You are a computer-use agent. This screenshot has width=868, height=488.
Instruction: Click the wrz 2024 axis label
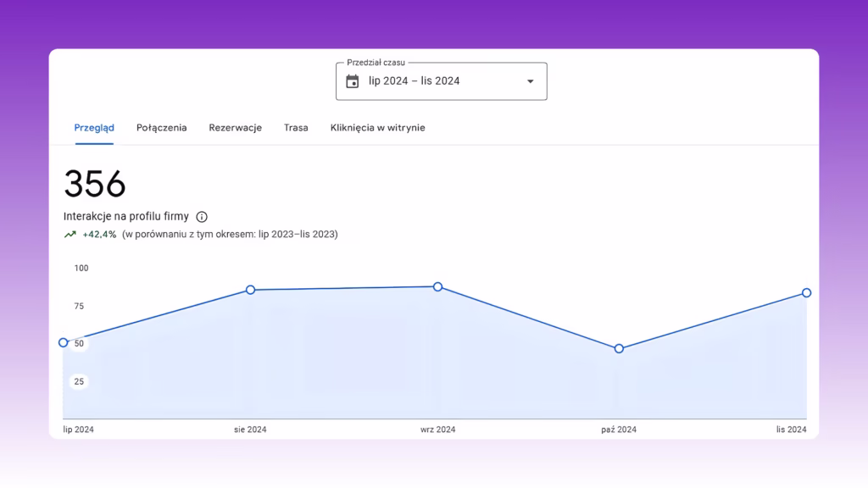[x=438, y=430]
